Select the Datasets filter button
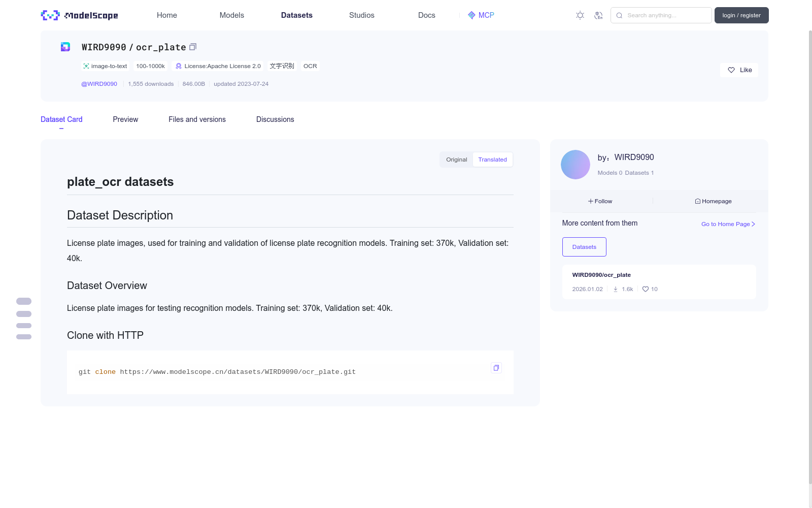The height and width of the screenshot is (508, 812). (584, 247)
